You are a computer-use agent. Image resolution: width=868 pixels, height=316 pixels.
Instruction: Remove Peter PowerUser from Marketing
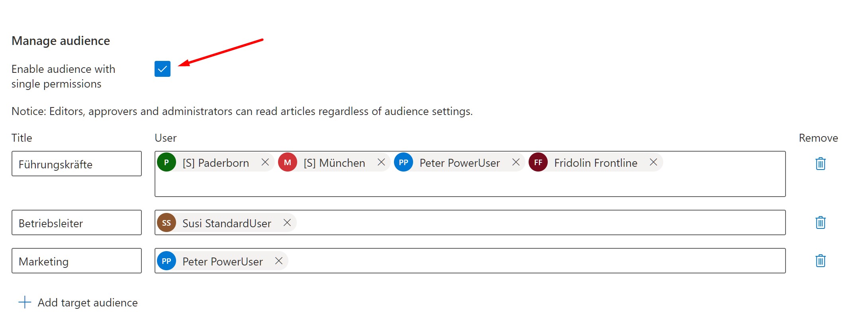[x=279, y=261]
